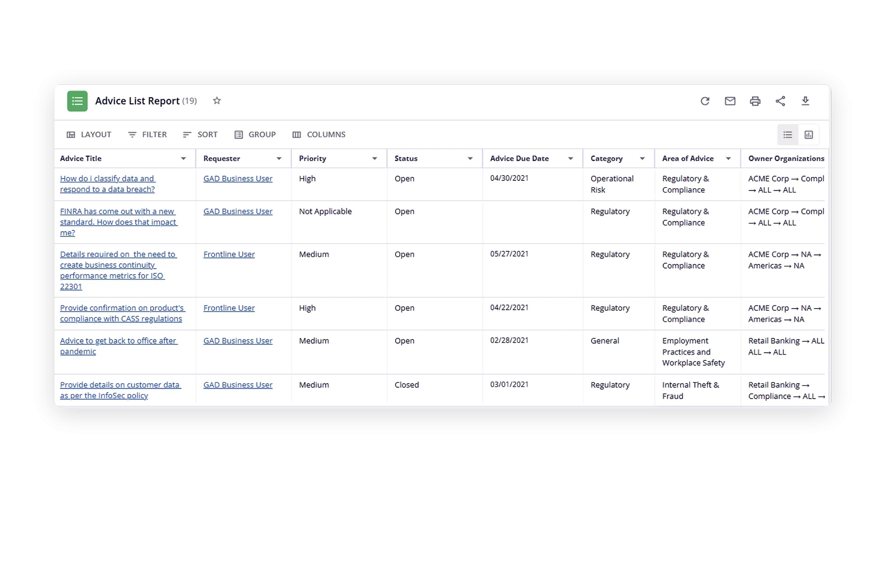Download the report using arrow icon

[805, 101]
